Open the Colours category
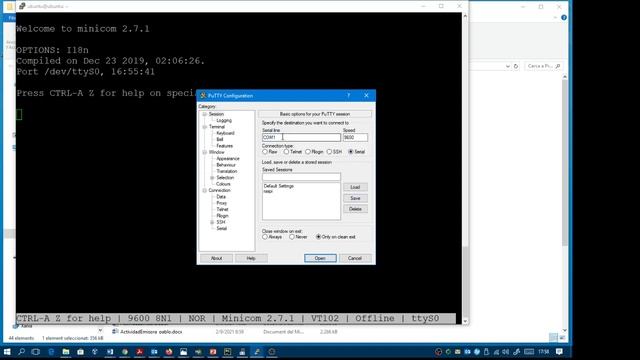 pos(223,184)
